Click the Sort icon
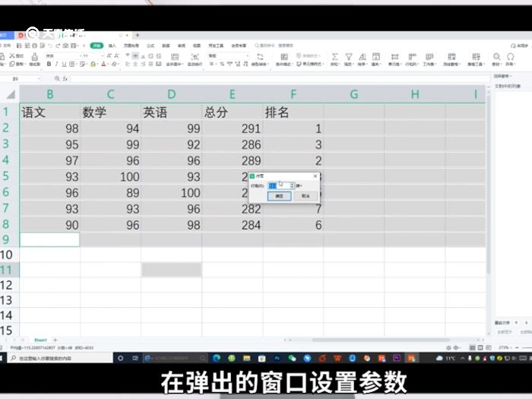Viewport: 532px width, 399px height. pos(363,57)
